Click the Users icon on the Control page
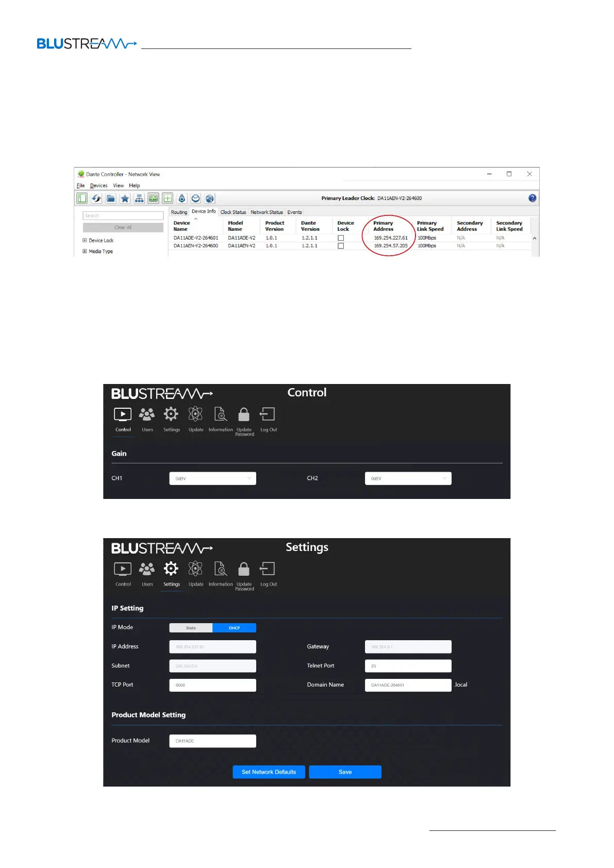 point(147,415)
